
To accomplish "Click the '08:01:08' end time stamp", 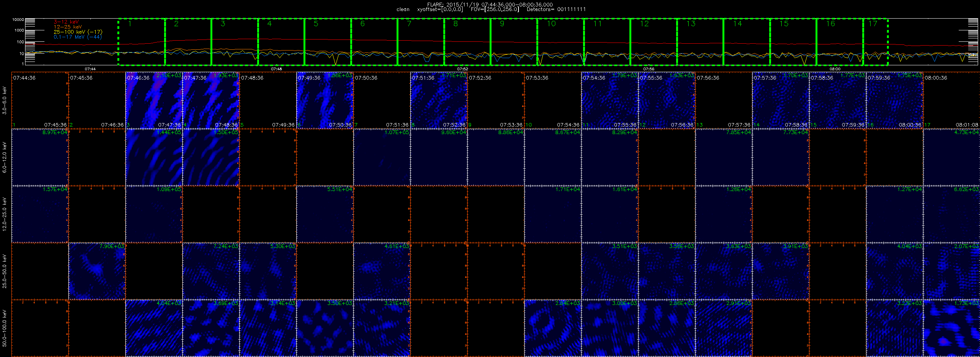I will pyautogui.click(x=967, y=125).
